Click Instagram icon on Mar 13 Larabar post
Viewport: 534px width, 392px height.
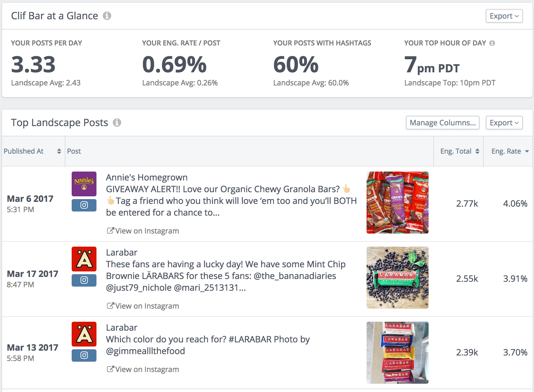click(84, 355)
